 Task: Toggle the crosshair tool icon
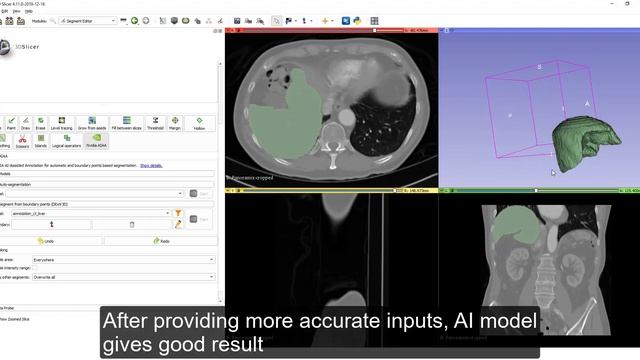(x=325, y=20)
